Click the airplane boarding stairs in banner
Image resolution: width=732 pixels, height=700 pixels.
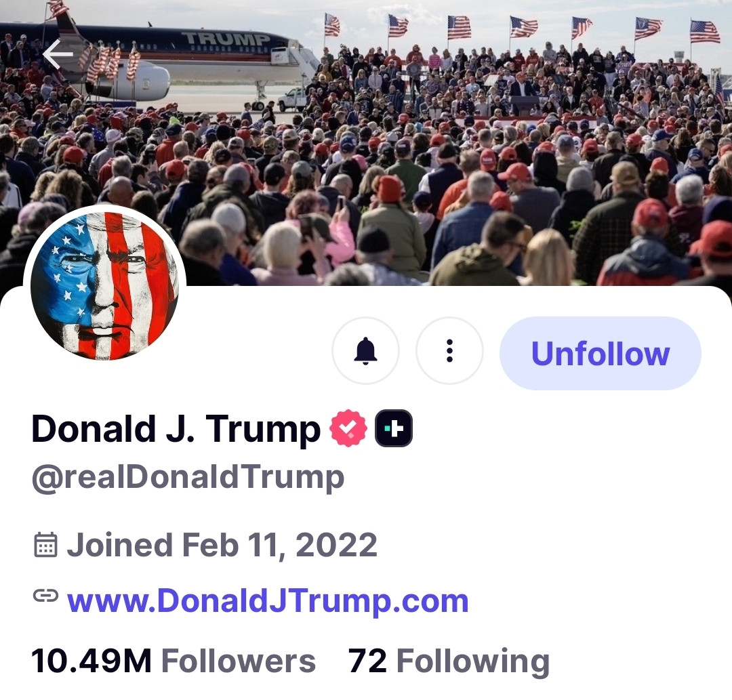(x=302, y=64)
